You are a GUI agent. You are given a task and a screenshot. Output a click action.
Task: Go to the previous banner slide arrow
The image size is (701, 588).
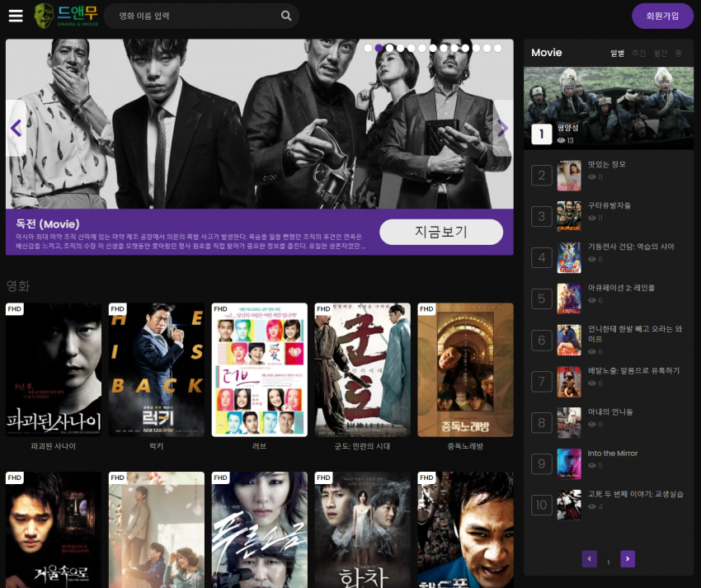pos(16,129)
